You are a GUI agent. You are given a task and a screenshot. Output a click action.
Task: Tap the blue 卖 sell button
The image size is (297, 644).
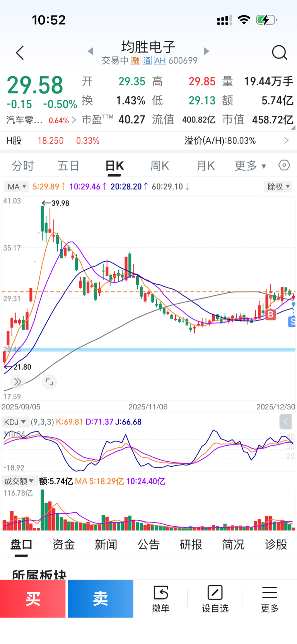[101, 599]
